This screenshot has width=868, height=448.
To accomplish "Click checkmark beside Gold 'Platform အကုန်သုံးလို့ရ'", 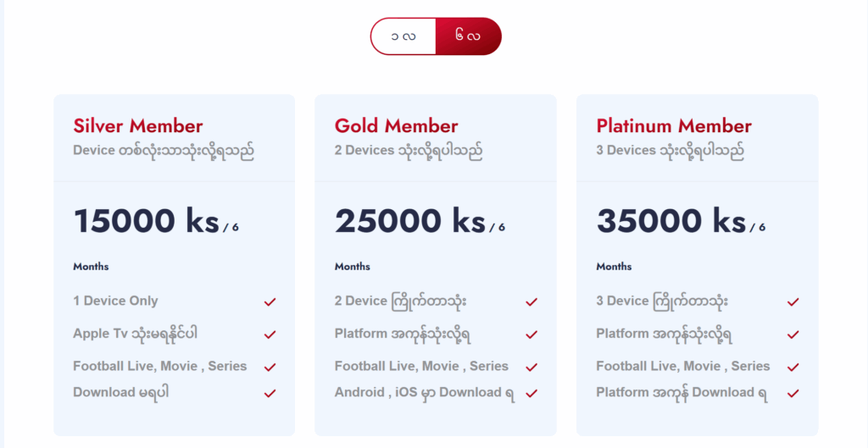I will 531,335.
